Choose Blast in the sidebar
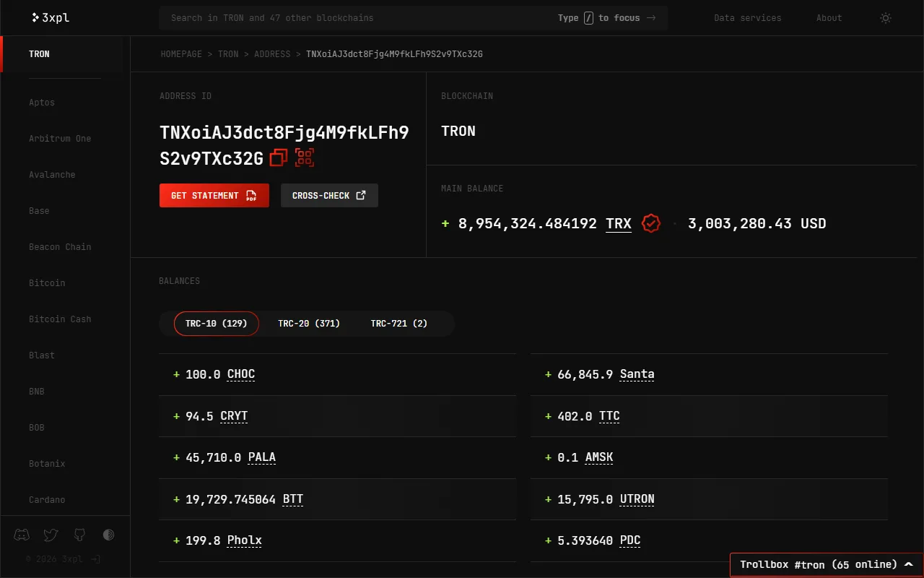924x578 pixels. 42,355
